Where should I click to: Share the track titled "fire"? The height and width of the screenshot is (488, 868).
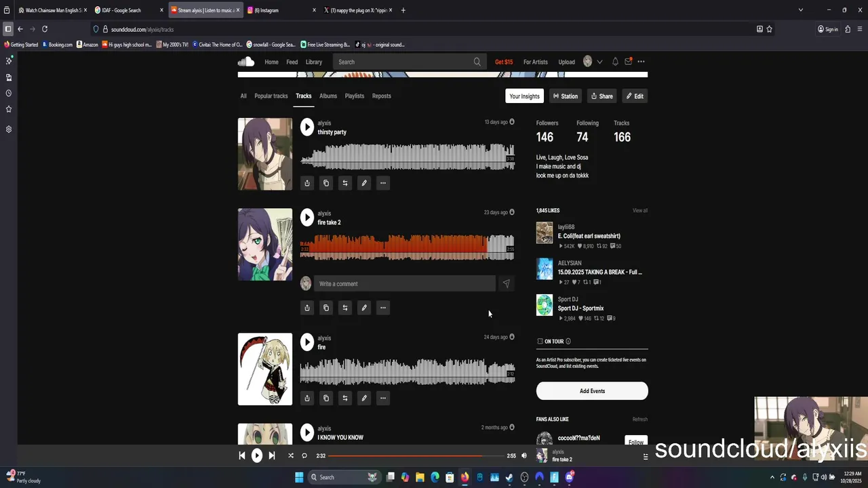point(307,398)
